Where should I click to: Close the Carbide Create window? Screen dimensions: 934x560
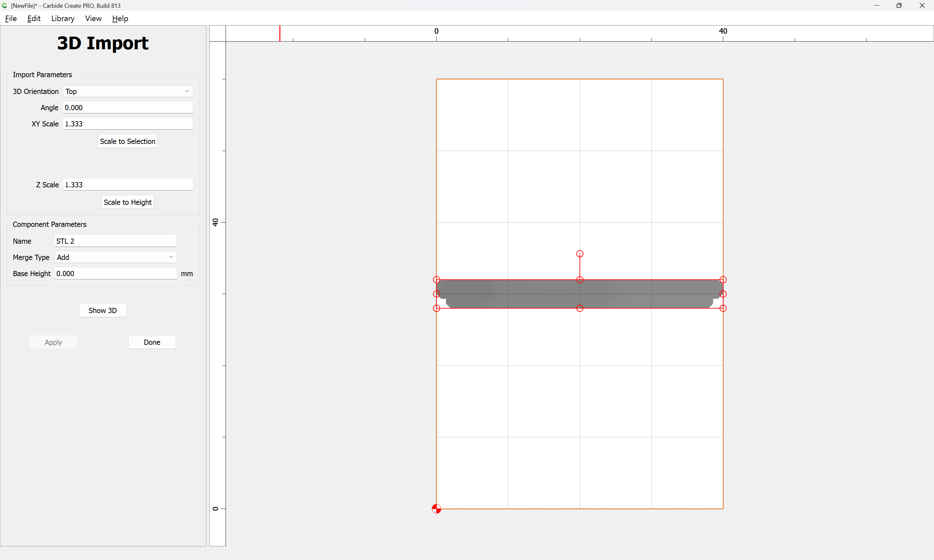pyautogui.click(x=922, y=6)
